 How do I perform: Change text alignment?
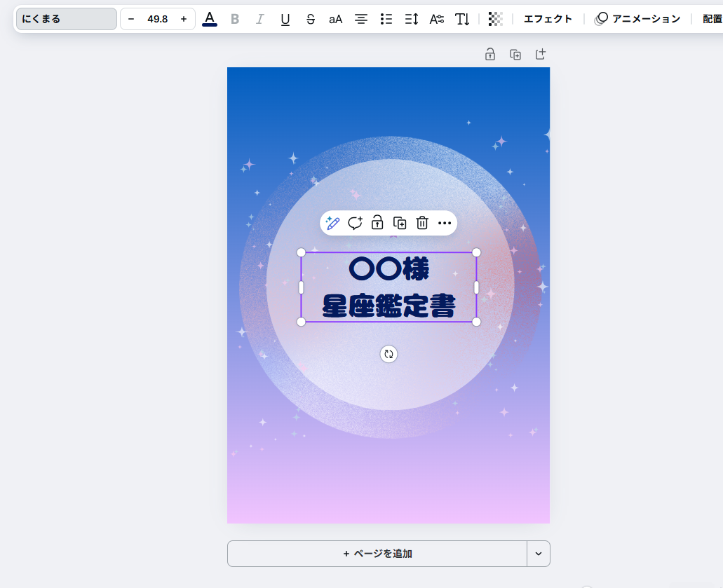(361, 19)
